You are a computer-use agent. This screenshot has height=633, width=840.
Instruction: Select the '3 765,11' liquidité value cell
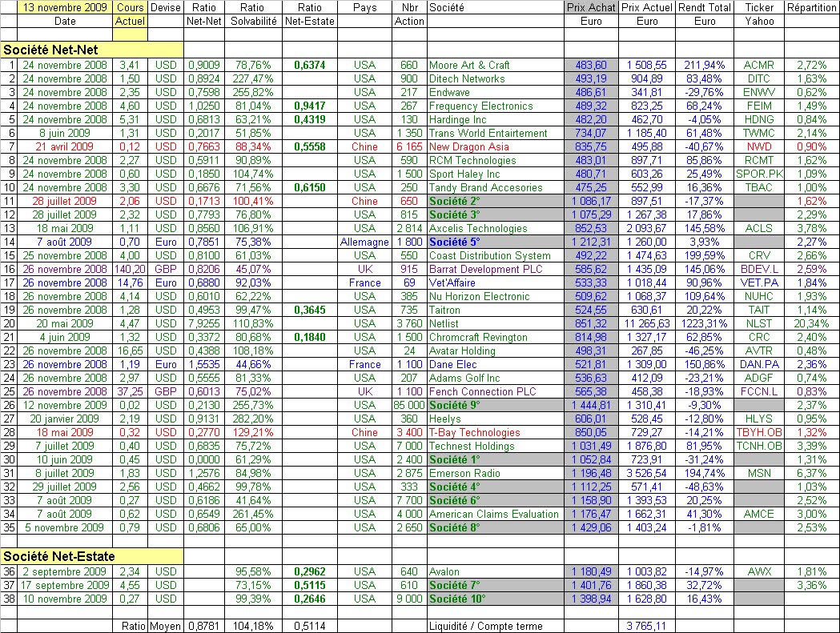646,626
